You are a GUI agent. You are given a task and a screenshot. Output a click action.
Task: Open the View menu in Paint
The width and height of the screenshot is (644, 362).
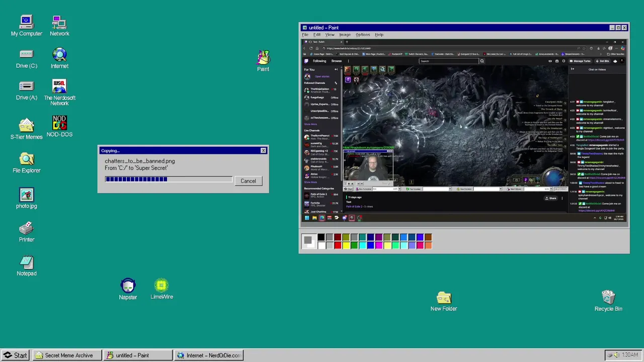pyautogui.click(x=330, y=35)
